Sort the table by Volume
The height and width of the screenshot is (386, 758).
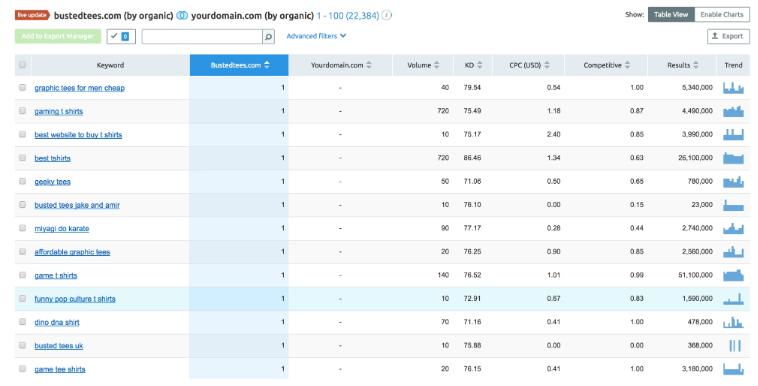pyautogui.click(x=423, y=65)
